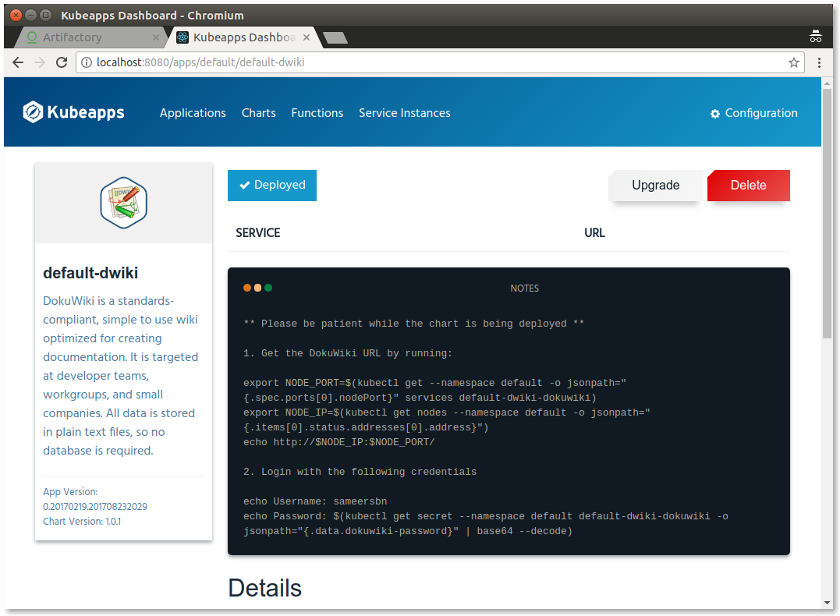Open the Configuration menu
This screenshot has width=840, height=616.
click(x=753, y=113)
